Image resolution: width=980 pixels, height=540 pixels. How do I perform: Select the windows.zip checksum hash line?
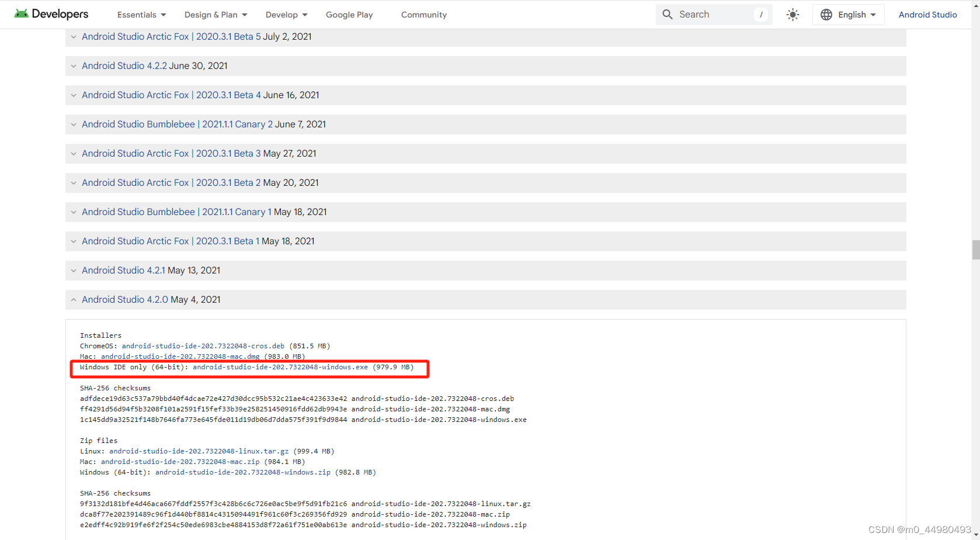tap(303, 525)
